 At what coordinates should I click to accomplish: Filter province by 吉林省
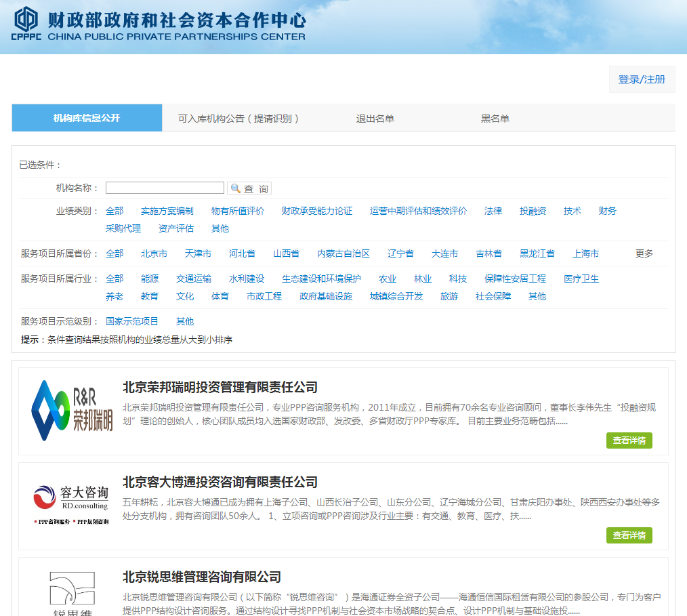point(489,253)
